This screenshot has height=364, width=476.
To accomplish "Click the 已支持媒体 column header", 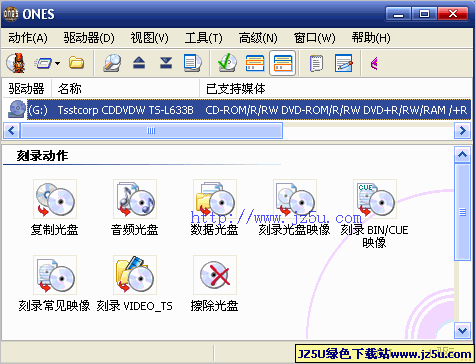I will click(335, 89).
